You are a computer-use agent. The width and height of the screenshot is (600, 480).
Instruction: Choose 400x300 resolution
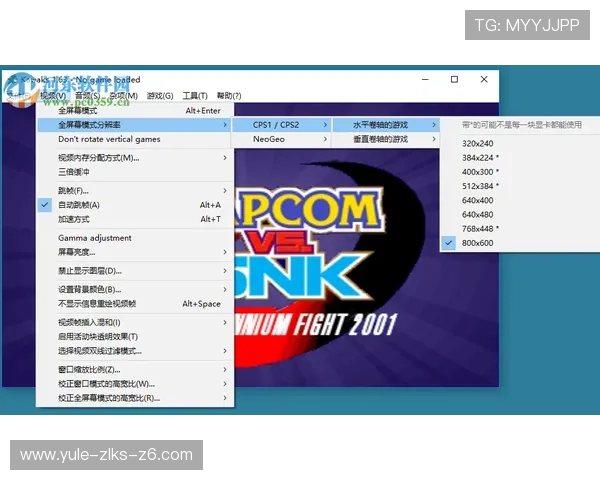coord(520,172)
